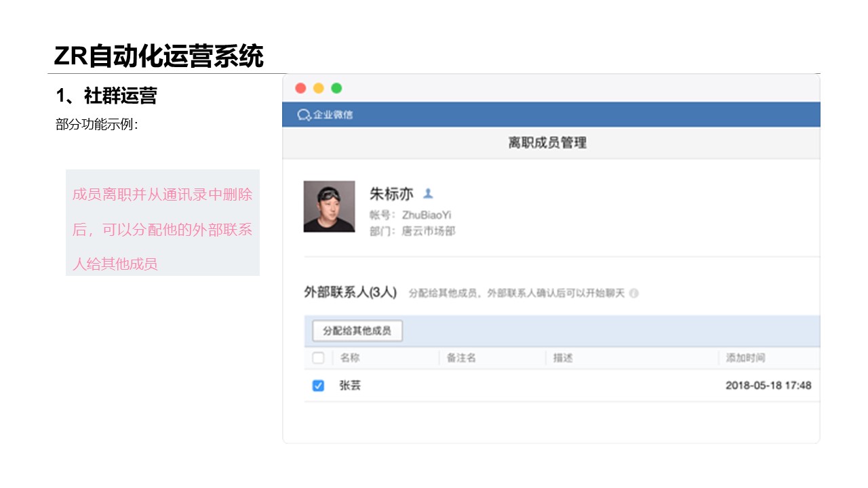The height and width of the screenshot is (488, 868).
Task: Toggle the select-all checkbox in table header
Action: coord(318,358)
